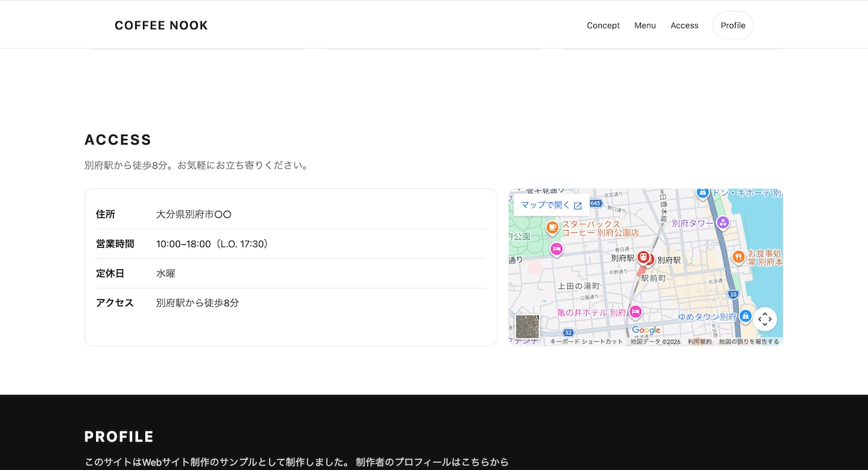Click the Beppu Station red train pin
Viewport: 868px width, 470px height.
(x=643, y=257)
